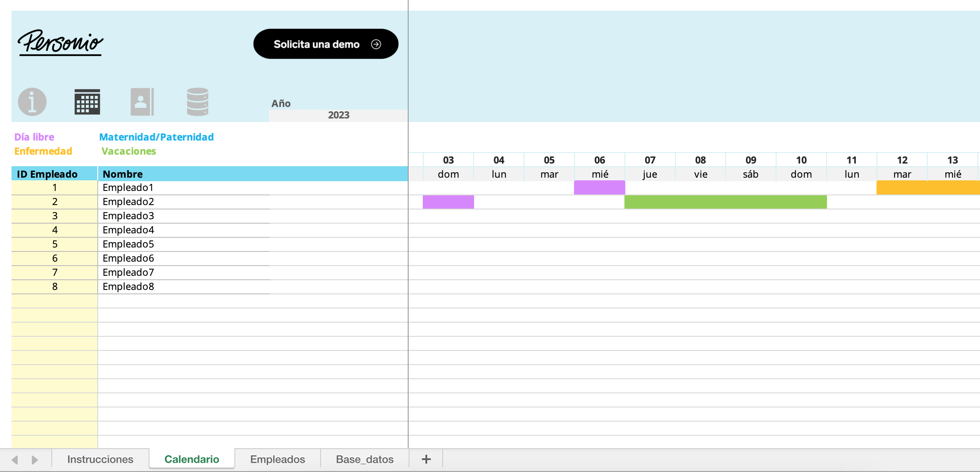The width and height of the screenshot is (980, 472).
Task: Click Solicita una demo button
Action: point(326,44)
